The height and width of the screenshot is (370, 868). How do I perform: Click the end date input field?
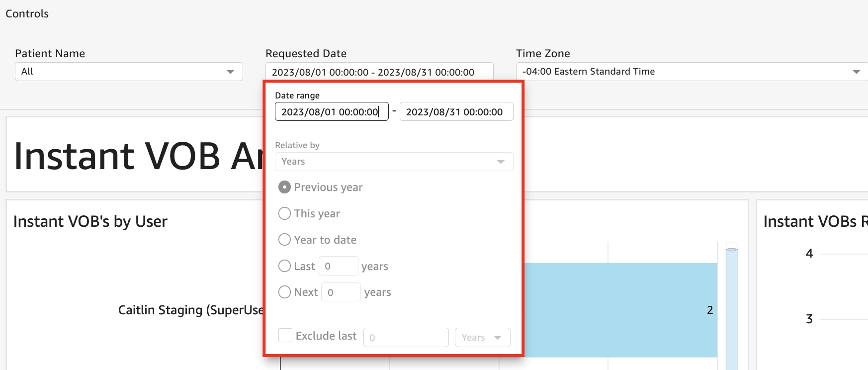[456, 112]
